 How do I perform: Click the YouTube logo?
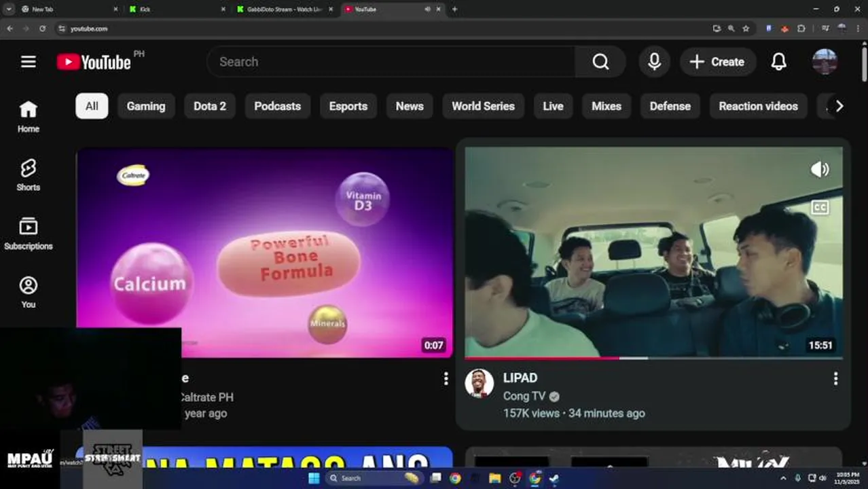[94, 62]
